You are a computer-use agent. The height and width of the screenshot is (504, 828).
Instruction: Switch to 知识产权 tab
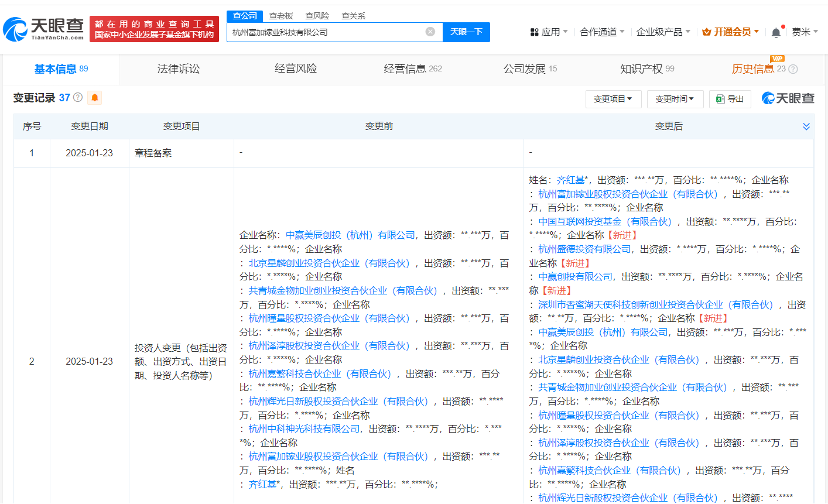[x=647, y=69]
